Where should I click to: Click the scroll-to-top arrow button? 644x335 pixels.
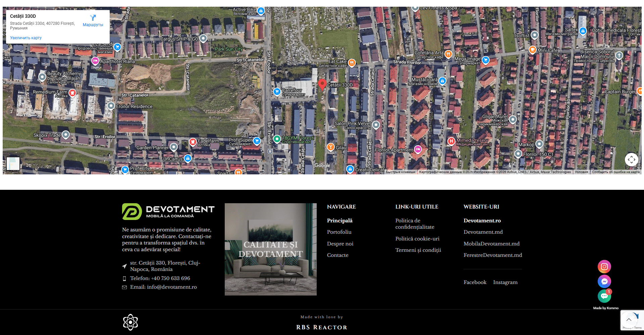629,320
